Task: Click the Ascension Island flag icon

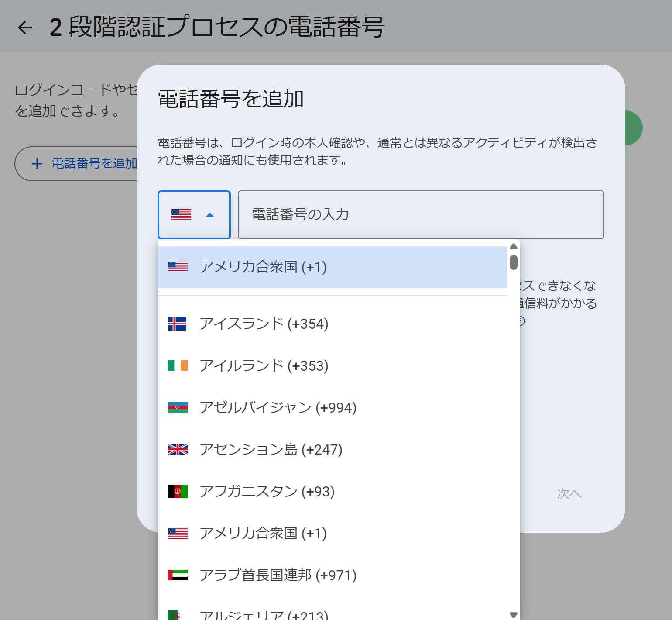Action: [177, 449]
